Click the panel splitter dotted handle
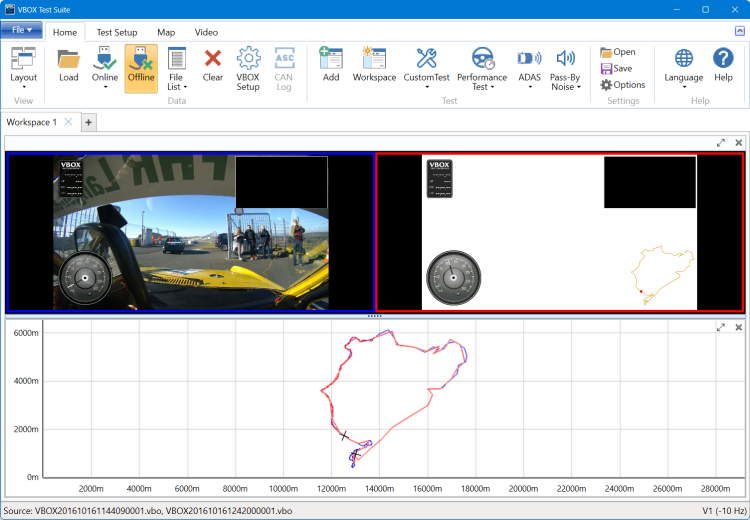The height and width of the screenshot is (520, 750). coord(375,316)
